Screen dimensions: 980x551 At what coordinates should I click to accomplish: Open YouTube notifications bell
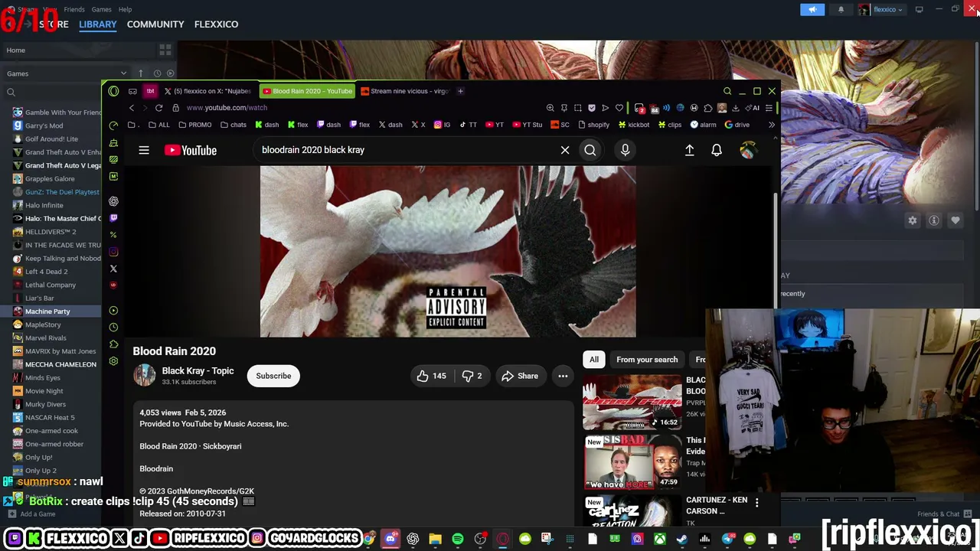point(717,150)
